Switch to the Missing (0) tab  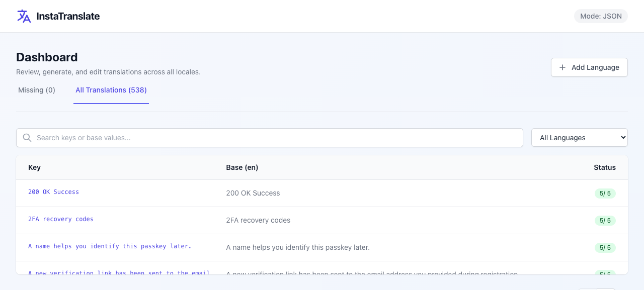pyautogui.click(x=37, y=90)
